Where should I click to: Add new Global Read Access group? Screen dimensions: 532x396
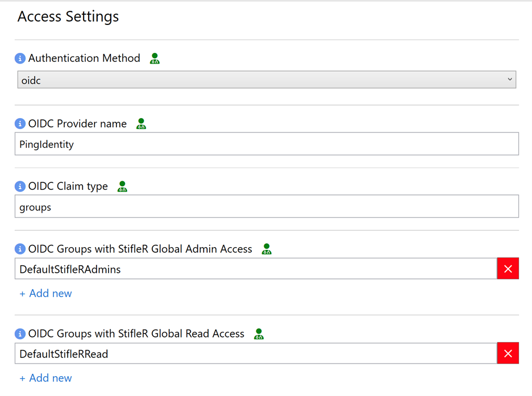[x=45, y=378]
